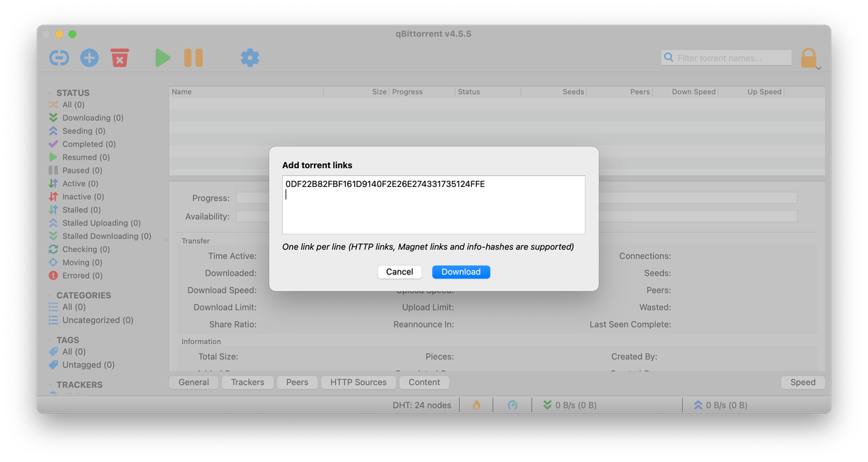Switch to the HTTP Sources tab
Screen dimensions: 868x462
pos(358,382)
